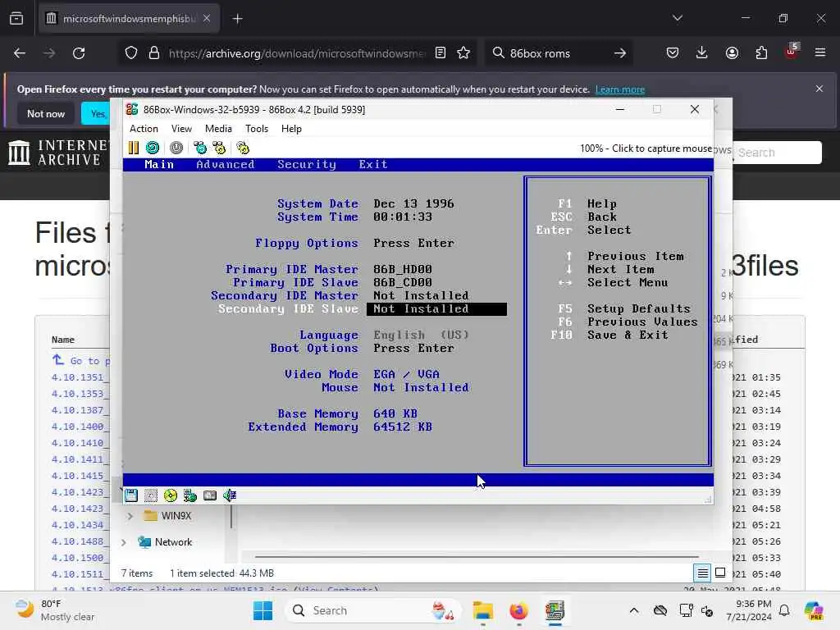Viewport: 840px width, 630px height.
Task: Click 'Learn more' link in Firefox notification
Action: pos(620,89)
